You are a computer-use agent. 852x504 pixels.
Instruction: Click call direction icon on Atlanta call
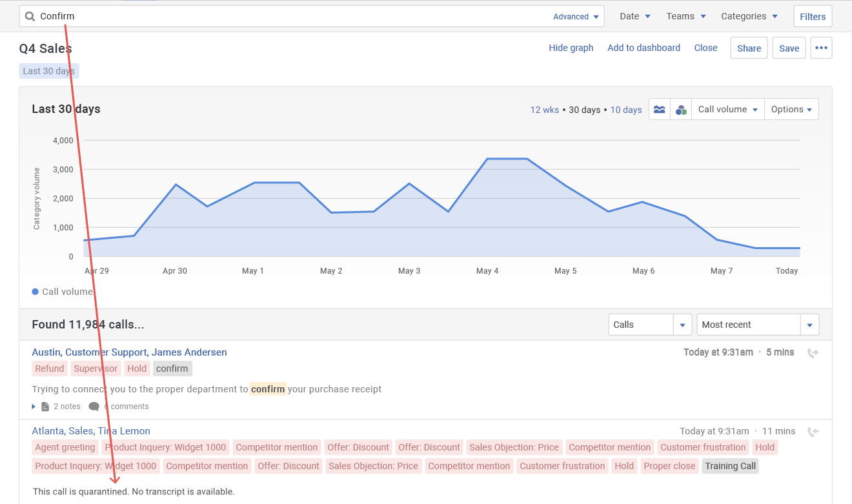pyautogui.click(x=813, y=432)
